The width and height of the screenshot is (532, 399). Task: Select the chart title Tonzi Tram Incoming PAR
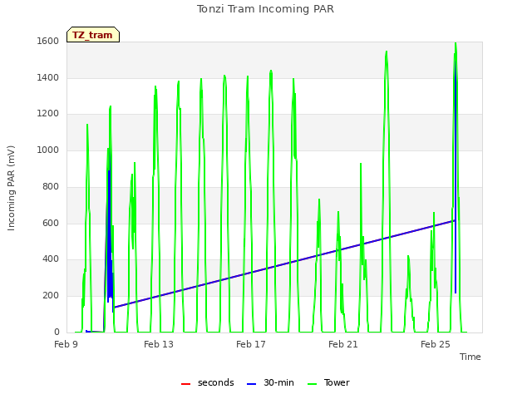click(265, 9)
